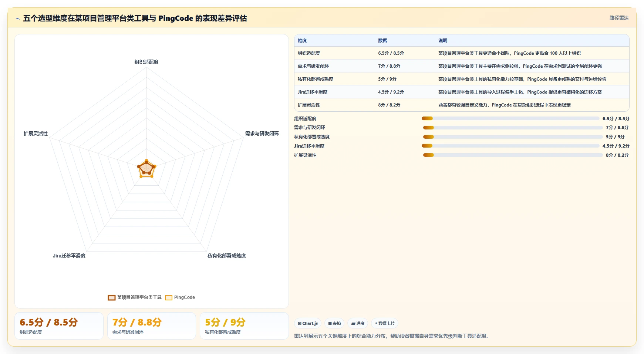Image resolution: width=644 pixels, height=354 pixels.
Task: Click the description about 交付与运维经验
Action: pos(522,79)
